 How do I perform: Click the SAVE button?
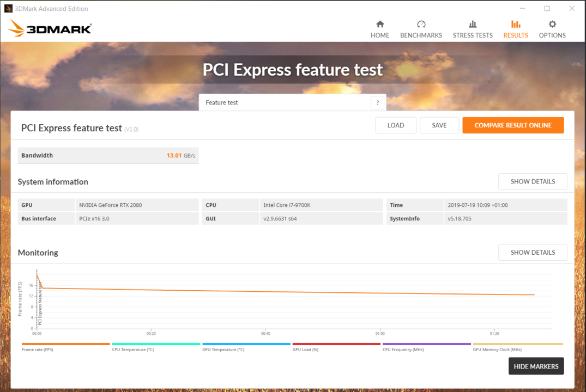pos(439,125)
